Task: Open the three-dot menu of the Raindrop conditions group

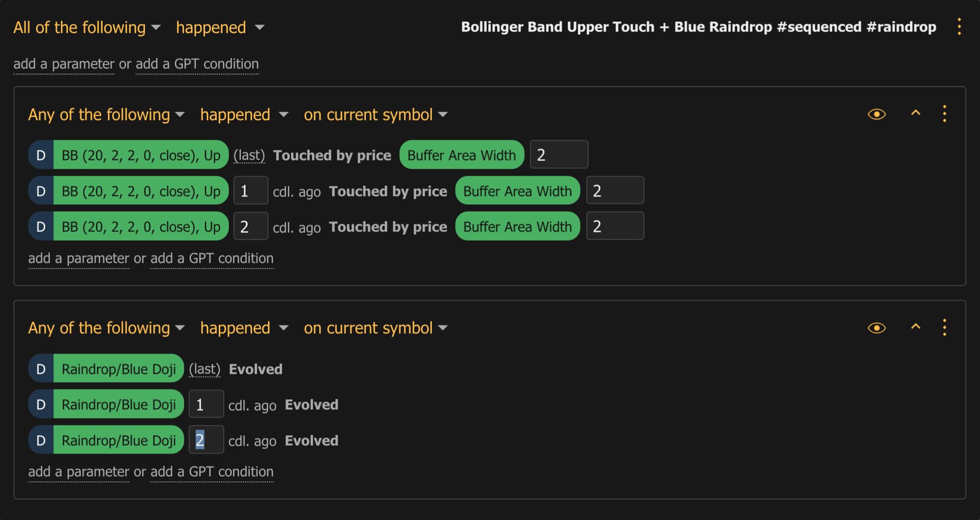Action: 944,327
